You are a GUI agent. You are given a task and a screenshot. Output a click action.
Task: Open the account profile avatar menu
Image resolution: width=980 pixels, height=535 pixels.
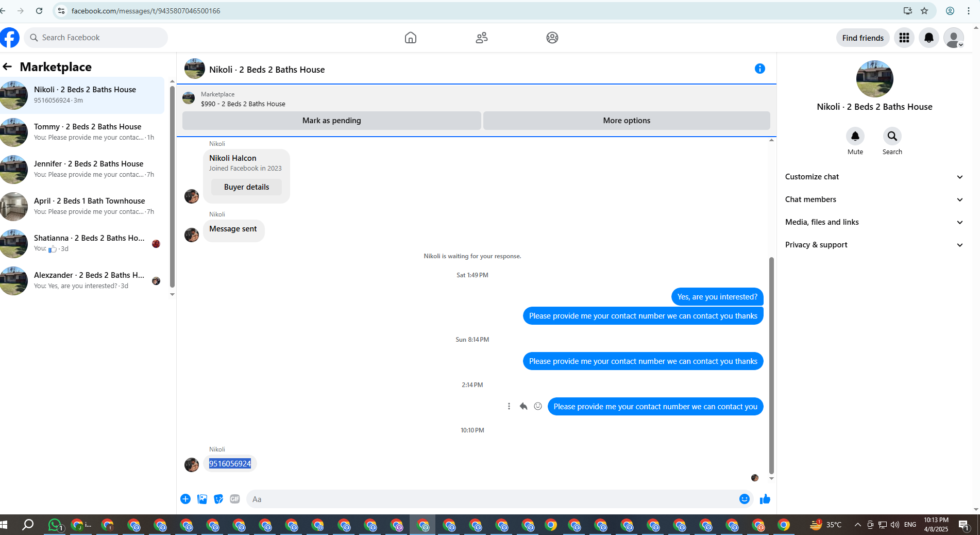pyautogui.click(x=954, y=38)
